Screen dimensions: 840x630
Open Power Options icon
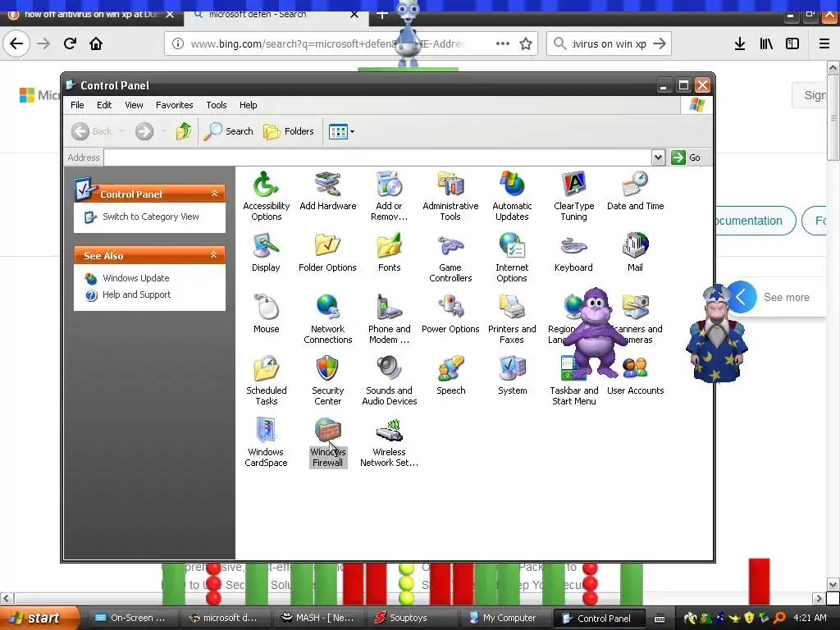click(x=450, y=314)
